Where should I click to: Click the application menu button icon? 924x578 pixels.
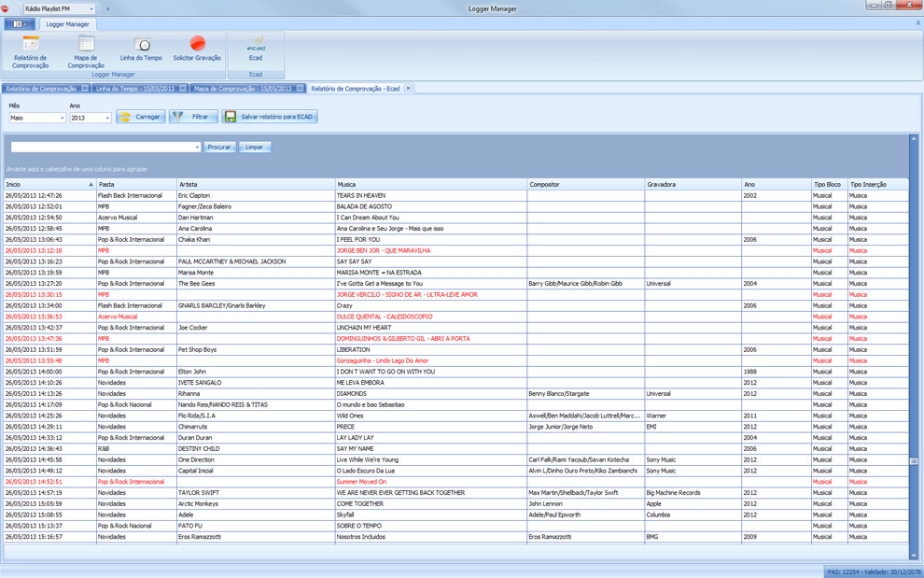20,24
